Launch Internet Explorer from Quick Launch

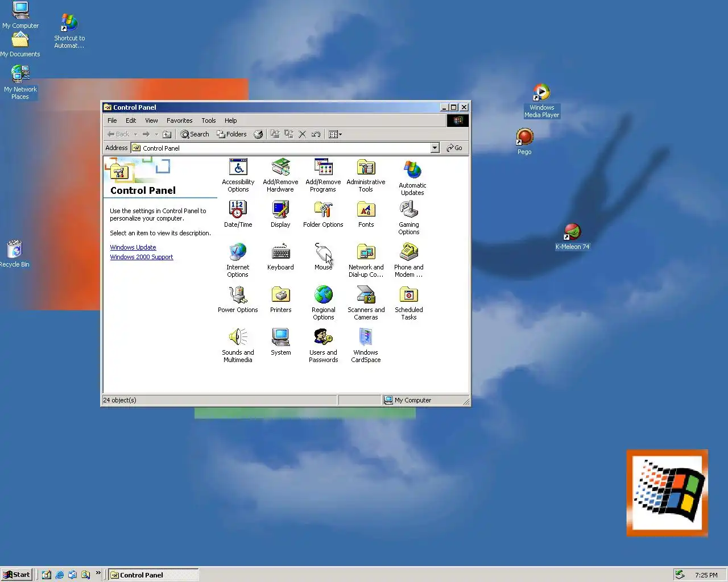coord(60,575)
